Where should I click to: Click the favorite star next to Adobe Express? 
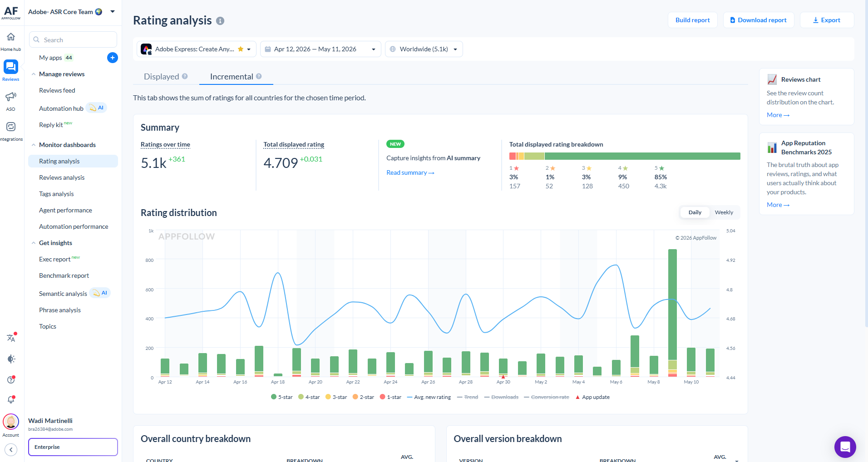[x=241, y=49]
